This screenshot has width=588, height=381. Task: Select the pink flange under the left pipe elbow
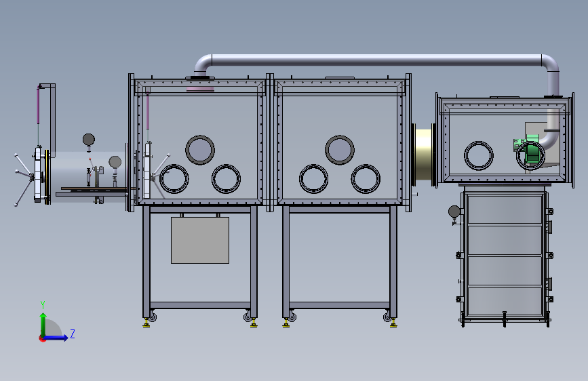(200, 89)
